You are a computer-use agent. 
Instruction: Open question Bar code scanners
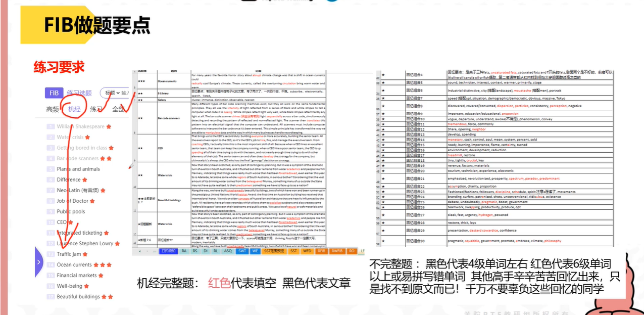(77, 158)
